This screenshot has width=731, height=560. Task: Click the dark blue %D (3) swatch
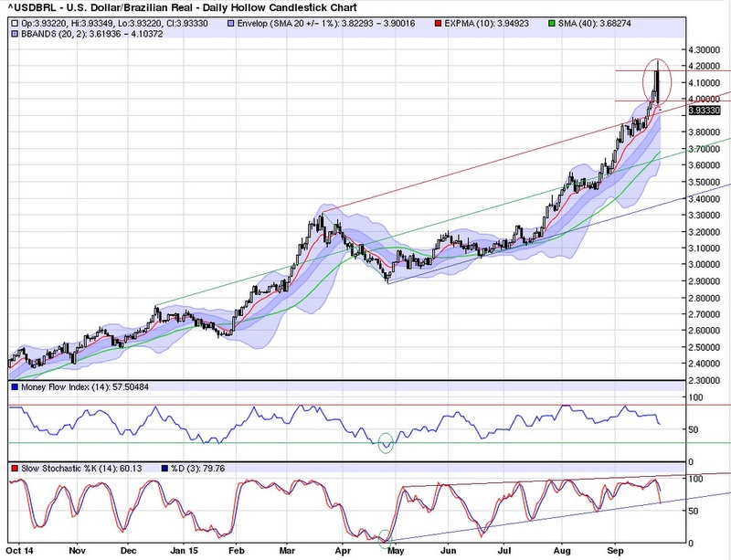click(164, 468)
